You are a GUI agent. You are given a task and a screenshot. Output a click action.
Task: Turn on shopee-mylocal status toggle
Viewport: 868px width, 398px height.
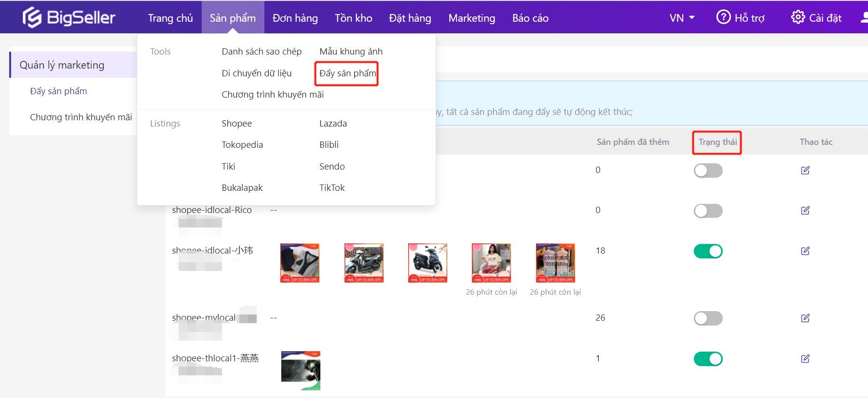[708, 318]
